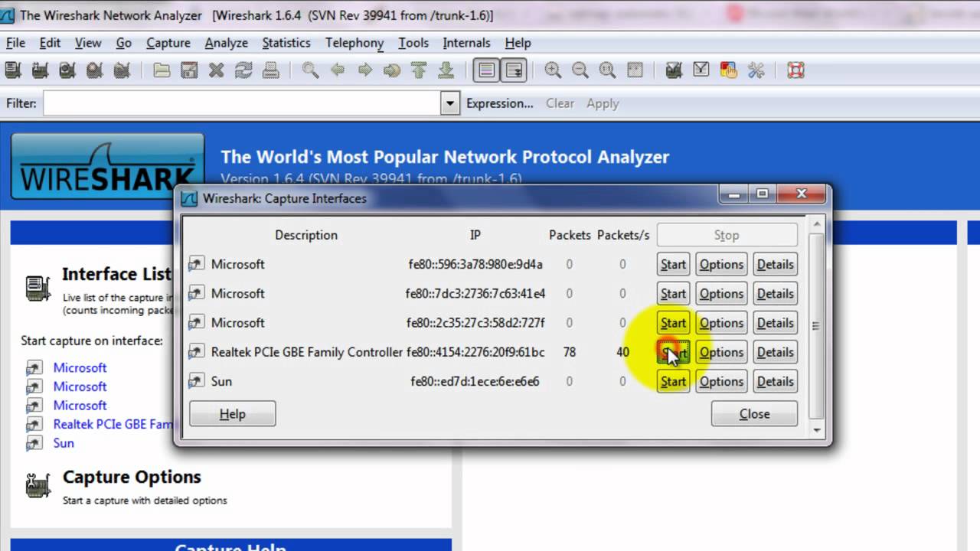Open preferences with the tools icon
The width and height of the screenshot is (980, 551).
(756, 70)
